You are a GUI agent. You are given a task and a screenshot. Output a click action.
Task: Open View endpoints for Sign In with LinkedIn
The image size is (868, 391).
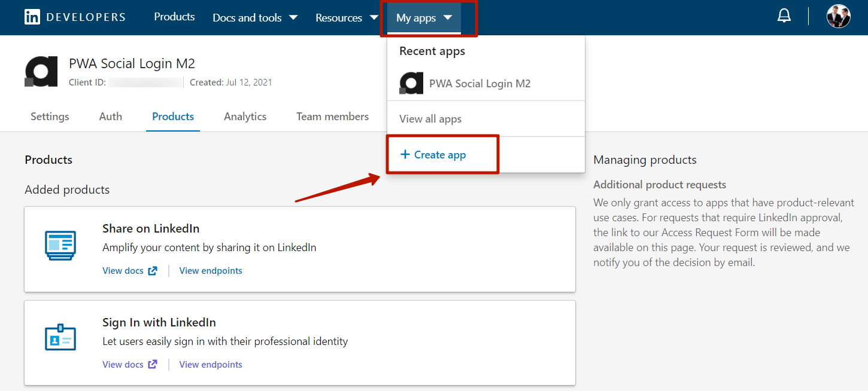211,365
